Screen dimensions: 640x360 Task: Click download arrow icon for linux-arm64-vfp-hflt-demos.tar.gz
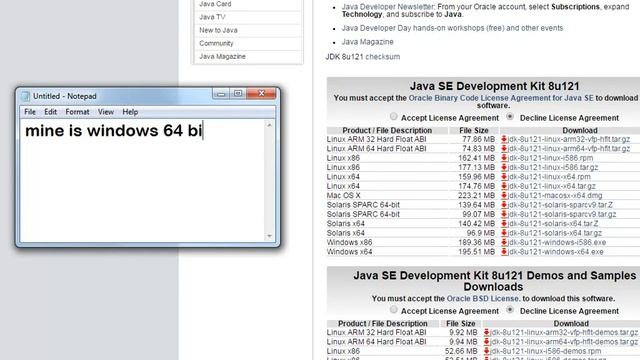[x=487, y=342]
